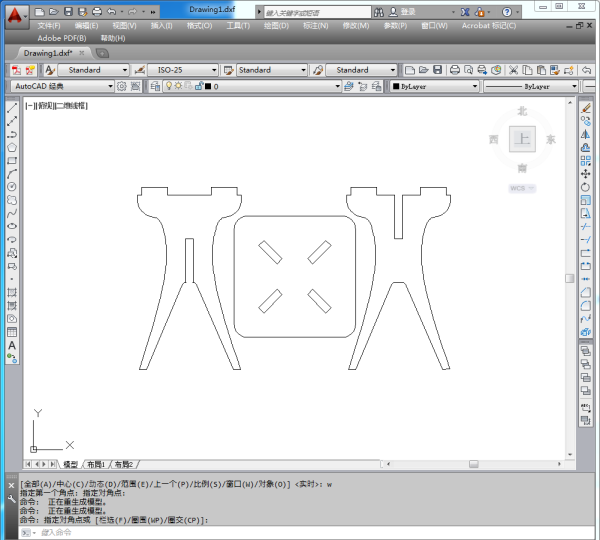Select the Ellipse draw tool
Screen dimensions: 600x540
tap(12, 226)
